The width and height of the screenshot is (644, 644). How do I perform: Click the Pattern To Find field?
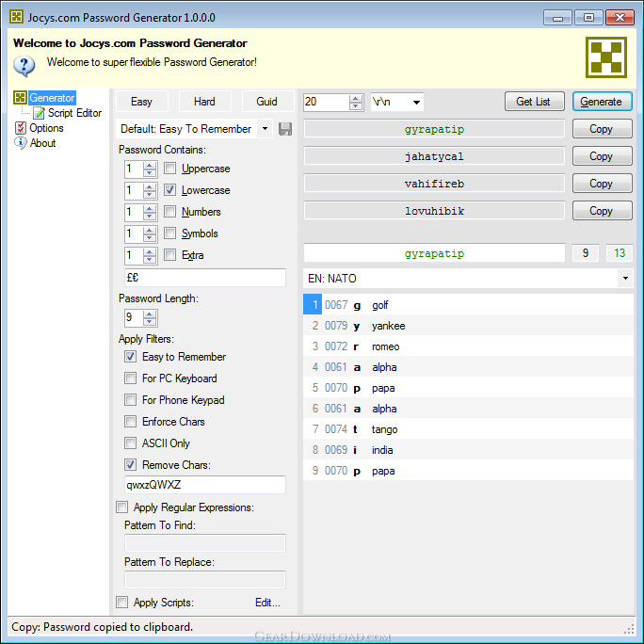tap(205, 543)
